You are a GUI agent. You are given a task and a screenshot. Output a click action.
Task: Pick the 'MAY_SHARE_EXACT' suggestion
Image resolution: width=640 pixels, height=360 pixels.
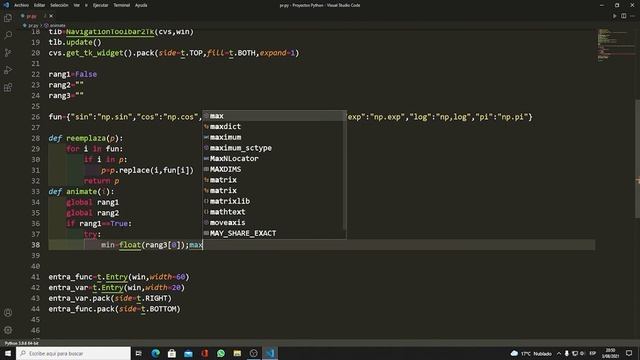click(274, 233)
